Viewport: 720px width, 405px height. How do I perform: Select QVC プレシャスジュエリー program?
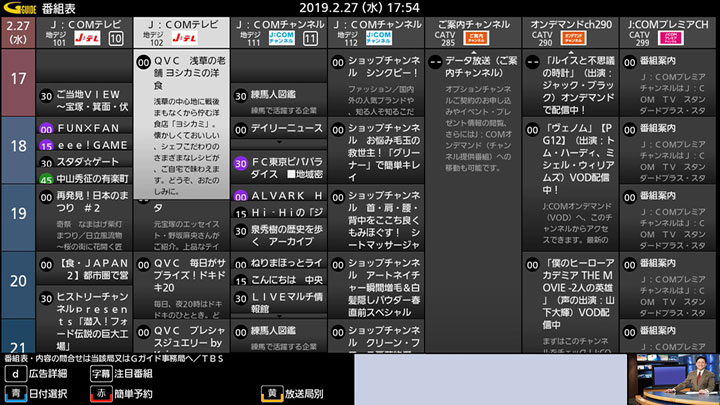coord(182,336)
